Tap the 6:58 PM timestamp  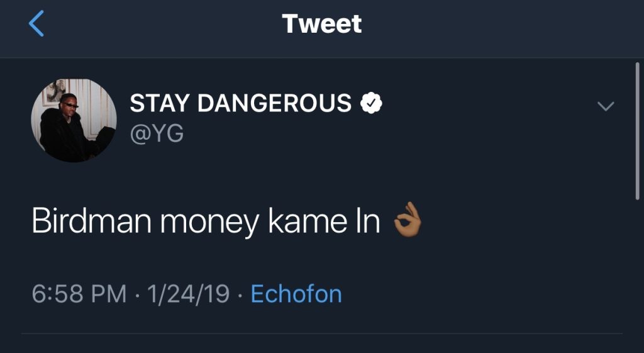[x=79, y=294]
